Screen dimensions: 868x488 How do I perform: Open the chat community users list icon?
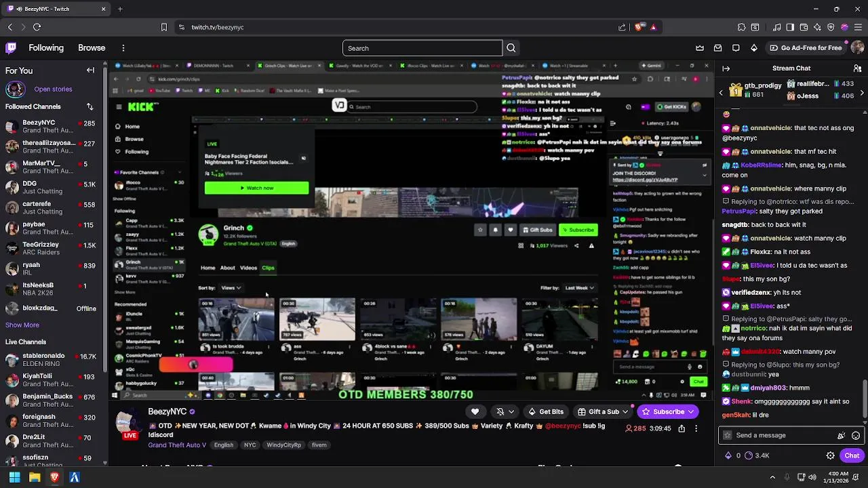point(857,68)
